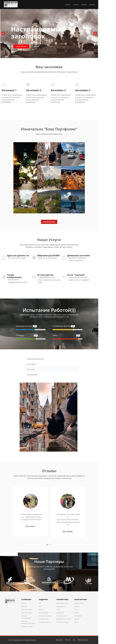Click the "Заголовок 1" feature heading
116x644 pixels.
click(x=9, y=90)
